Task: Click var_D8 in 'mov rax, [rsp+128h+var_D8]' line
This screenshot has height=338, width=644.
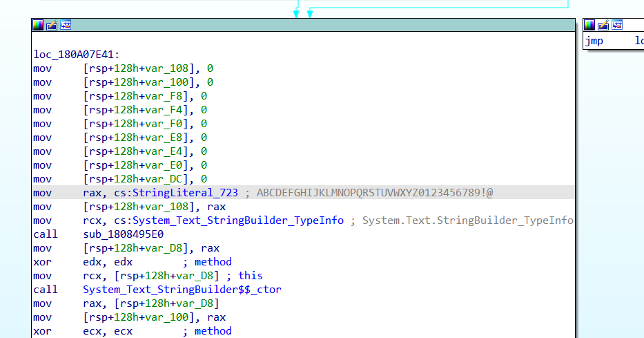Action: pos(195,303)
